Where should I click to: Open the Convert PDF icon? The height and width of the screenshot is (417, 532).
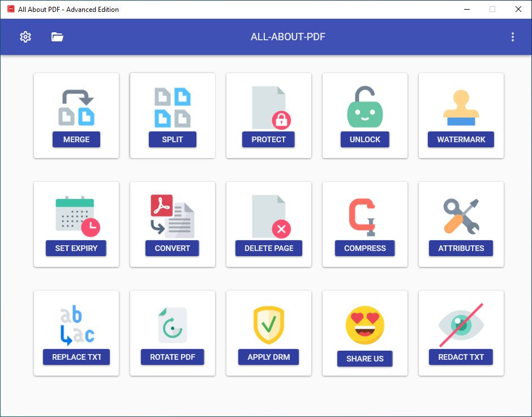click(173, 216)
